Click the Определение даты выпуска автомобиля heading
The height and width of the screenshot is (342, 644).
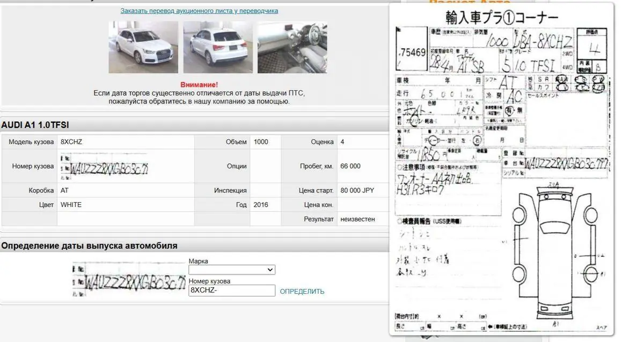click(x=89, y=246)
